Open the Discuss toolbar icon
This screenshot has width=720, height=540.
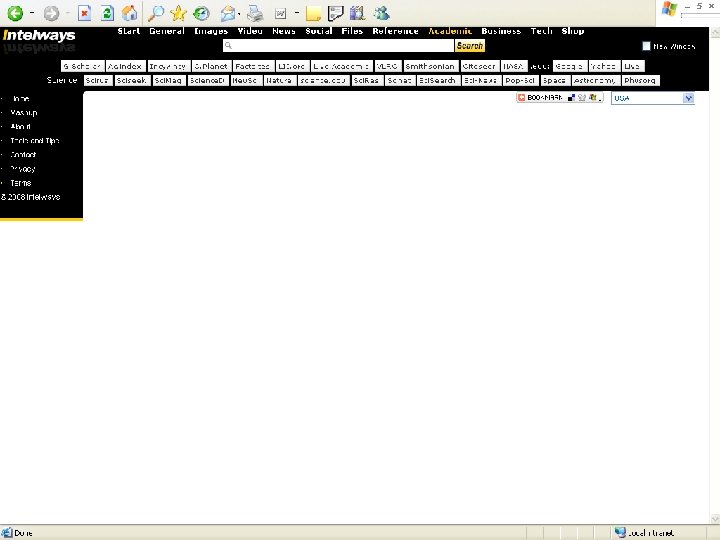pos(336,13)
